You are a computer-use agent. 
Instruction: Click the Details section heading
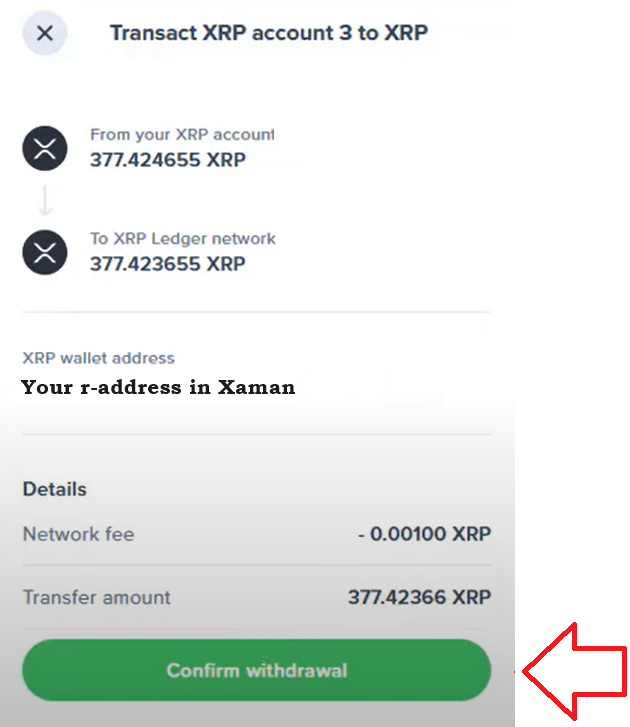[55, 489]
